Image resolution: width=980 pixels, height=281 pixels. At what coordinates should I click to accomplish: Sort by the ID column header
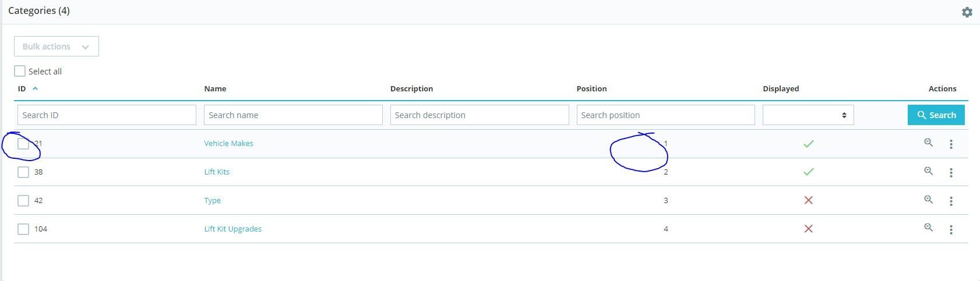22,89
